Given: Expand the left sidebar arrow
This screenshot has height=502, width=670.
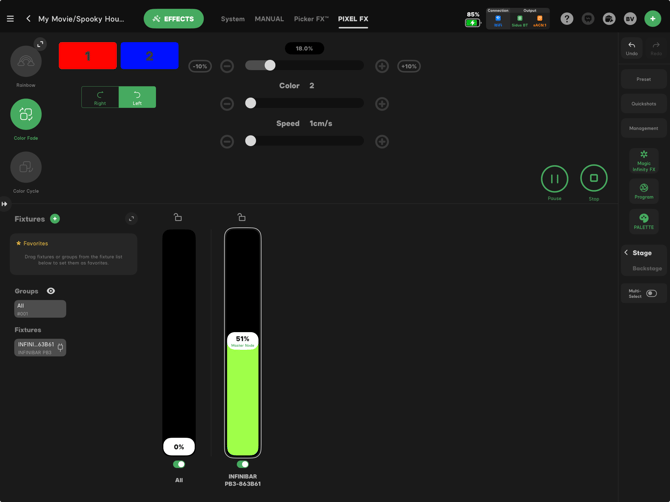Looking at the screenshot, I should tap(4, 204).
